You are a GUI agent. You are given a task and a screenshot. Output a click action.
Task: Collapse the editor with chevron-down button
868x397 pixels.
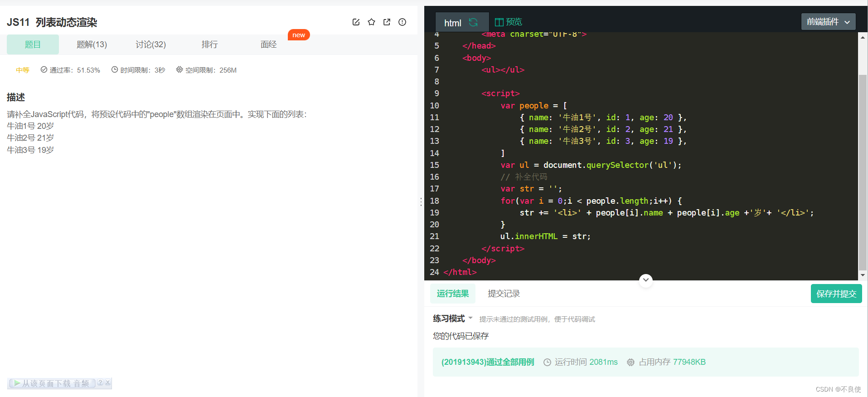point(646,280)
